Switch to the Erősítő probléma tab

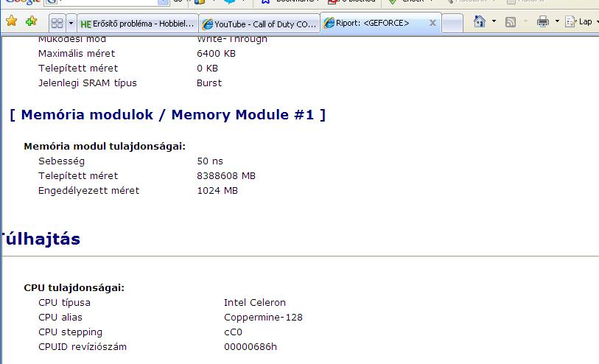(x=138, y=24)
